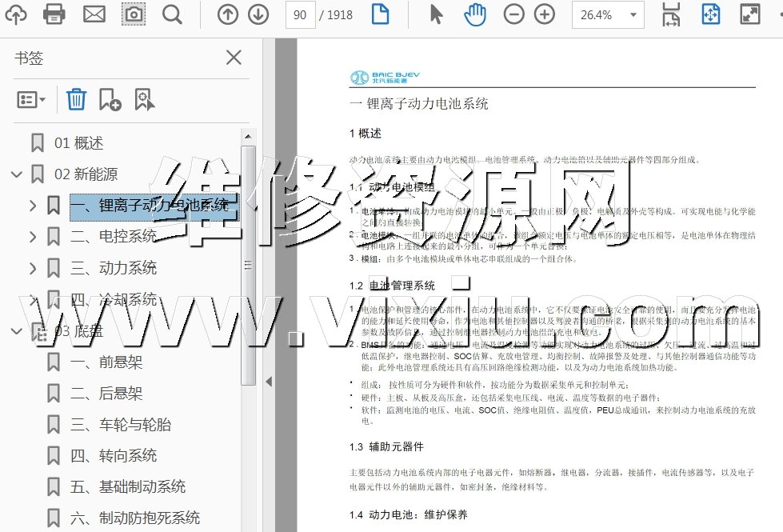Zoom in with plus button
Image resolution: width=783 pixels, height=532 pixels.
click(x=545, y=14)
